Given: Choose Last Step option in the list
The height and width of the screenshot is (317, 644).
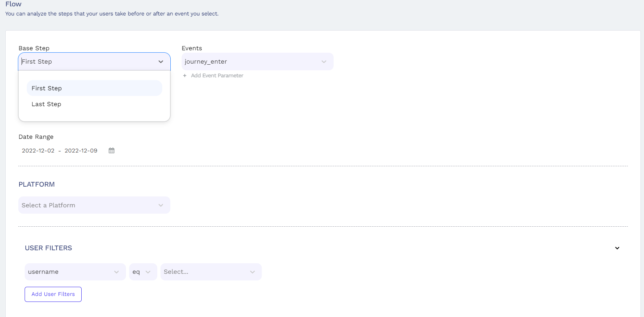Looking at the screenshot, I should click(x=94, y=104).
